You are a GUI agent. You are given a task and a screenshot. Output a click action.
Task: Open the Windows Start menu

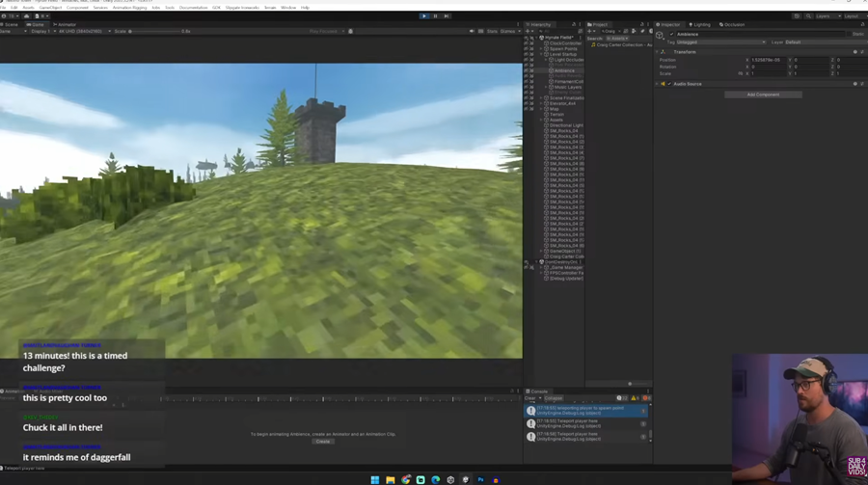pyautogui.click(x=375, y=479)
